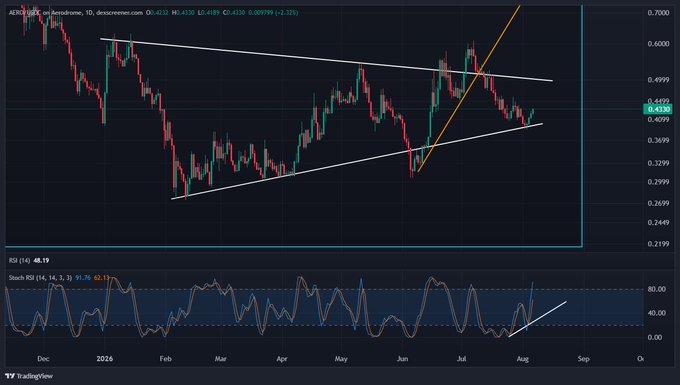Click the AERO/USDC on Aerodrome symbol title

point(46,13)
